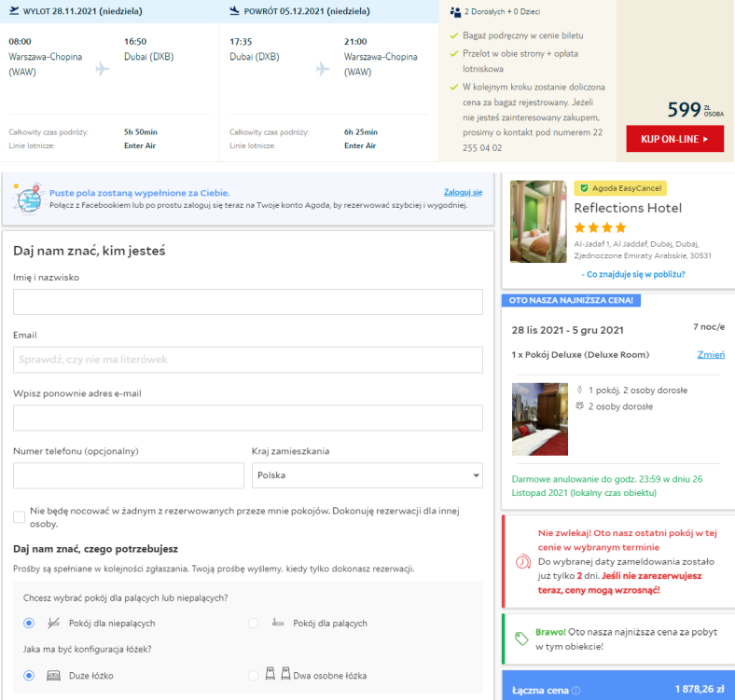Screen dimensions: 735x700
Task: Click the 'Puste pola zostaną wypełnione za Ciebie' heading
Action: tap(140, 193)
